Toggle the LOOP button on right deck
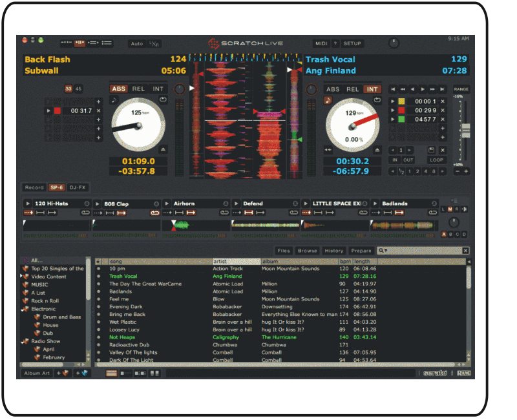The width and height of the screenshot is (517, 420). pos(437,160)
